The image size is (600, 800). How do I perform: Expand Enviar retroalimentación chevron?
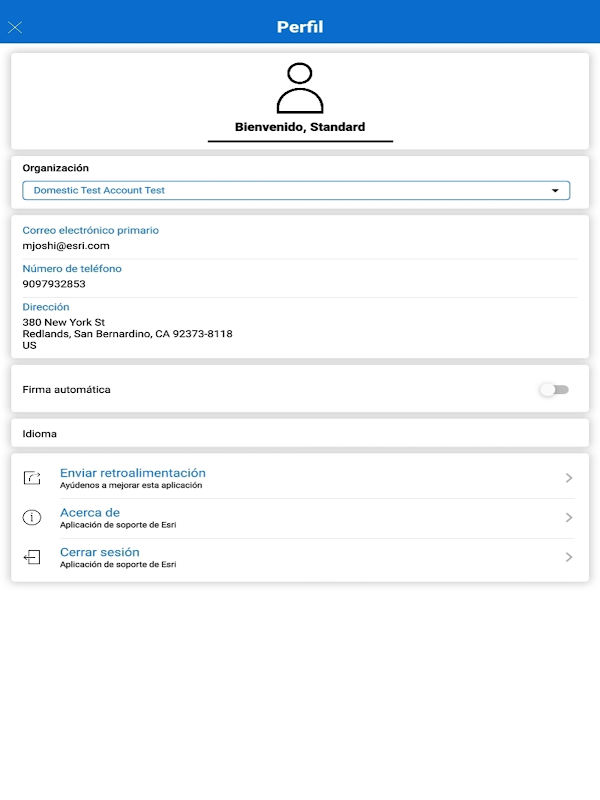click(x=569, y=478)
